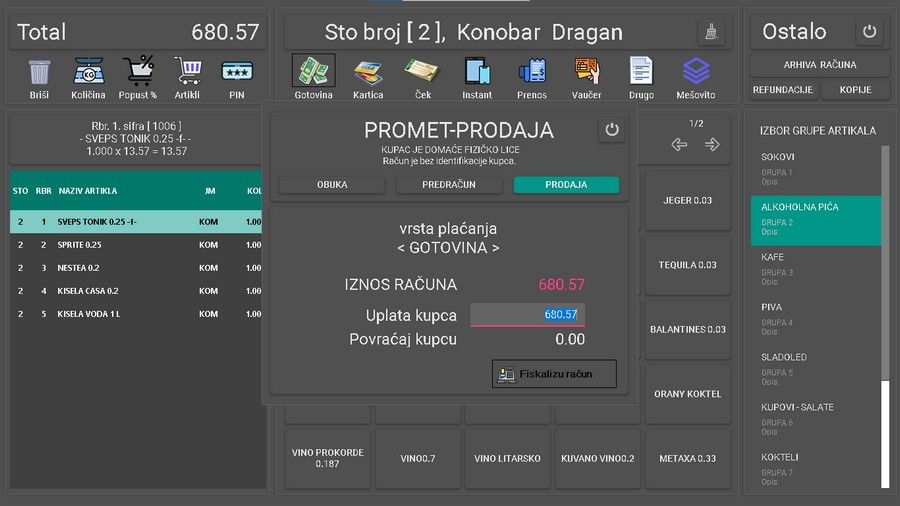900x506 pixels.
Task: Go to next page arrow
Action: 712,145
